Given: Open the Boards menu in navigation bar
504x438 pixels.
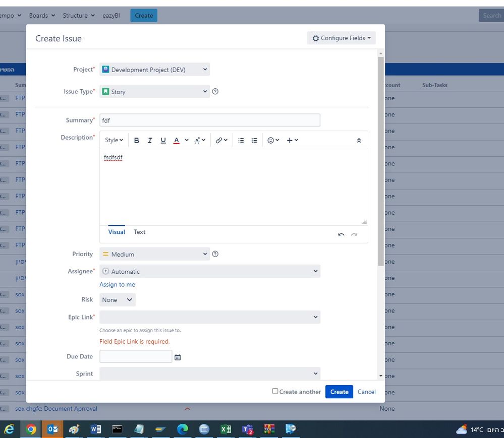Looking at the screenshot, I should 42,16.
